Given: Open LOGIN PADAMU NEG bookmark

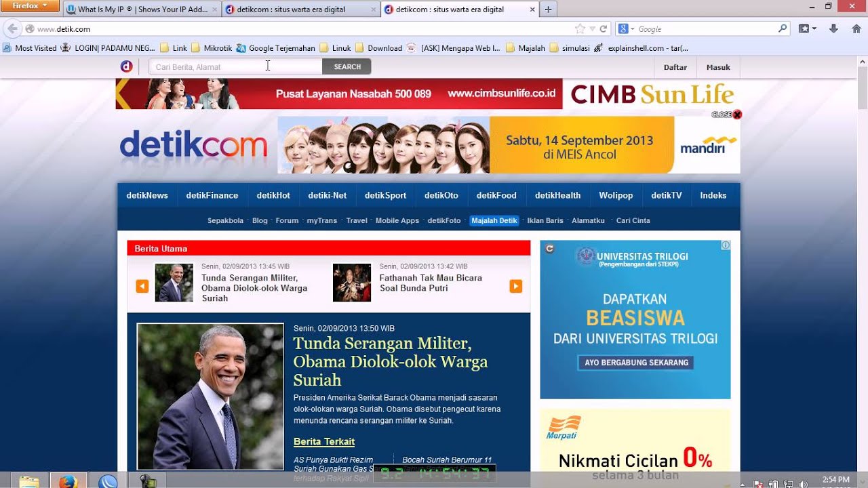Looking at the screenshot, I should point(108,48).
